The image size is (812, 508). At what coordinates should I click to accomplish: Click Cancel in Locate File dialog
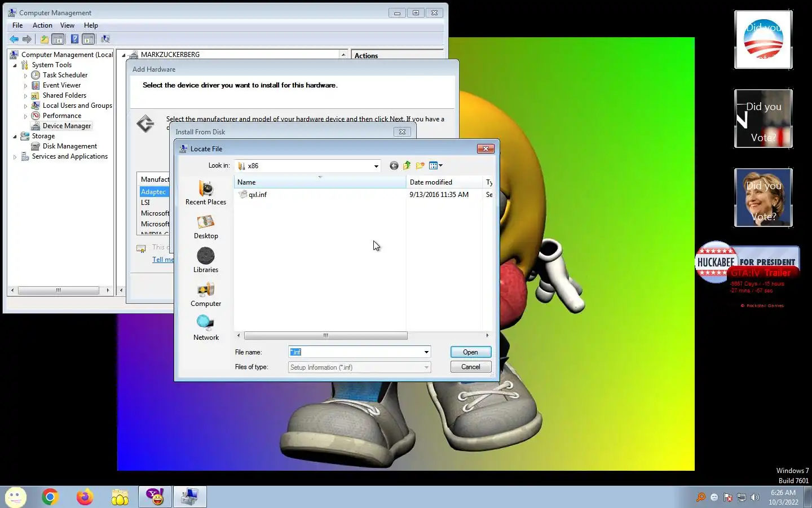click(x=470, y=367)
